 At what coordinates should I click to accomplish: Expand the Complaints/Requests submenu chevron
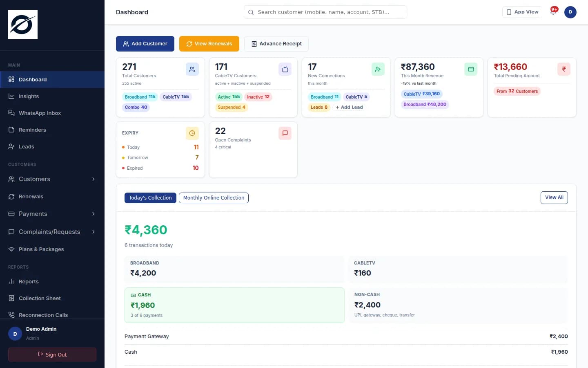[94, 232]
